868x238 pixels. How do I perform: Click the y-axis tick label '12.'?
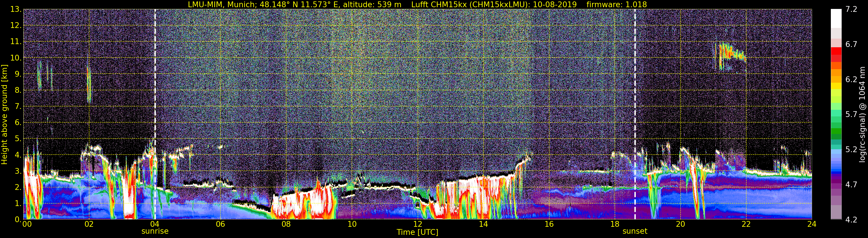pos(16,26)
